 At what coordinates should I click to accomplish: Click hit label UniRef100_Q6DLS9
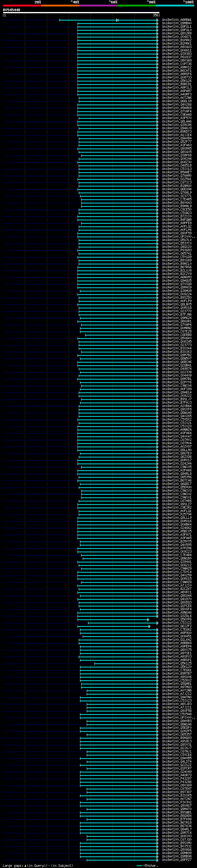(x=176, y=101)
